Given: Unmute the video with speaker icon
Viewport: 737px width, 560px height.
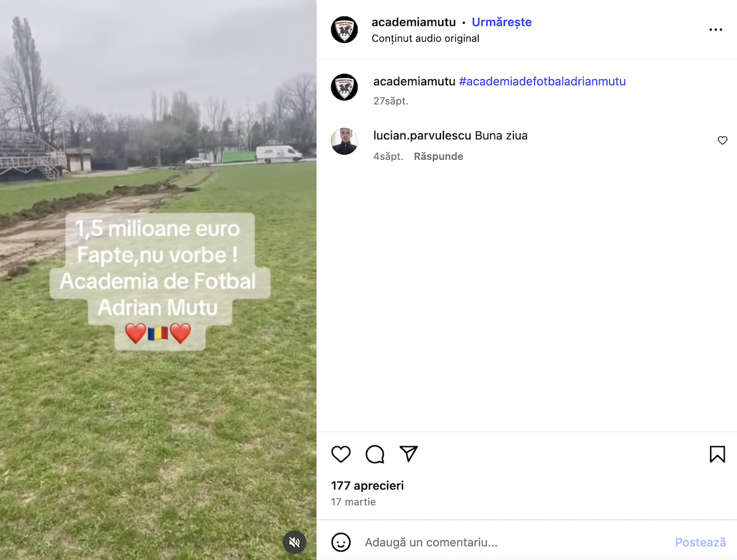Looking at the screenshot, I should (x=294, y=542).
